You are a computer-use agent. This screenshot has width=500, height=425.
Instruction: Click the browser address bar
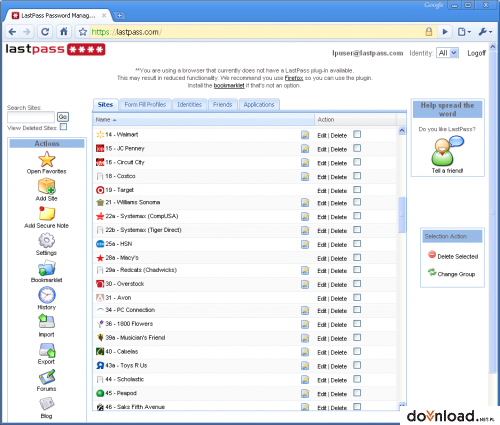(x=257, y=32)
